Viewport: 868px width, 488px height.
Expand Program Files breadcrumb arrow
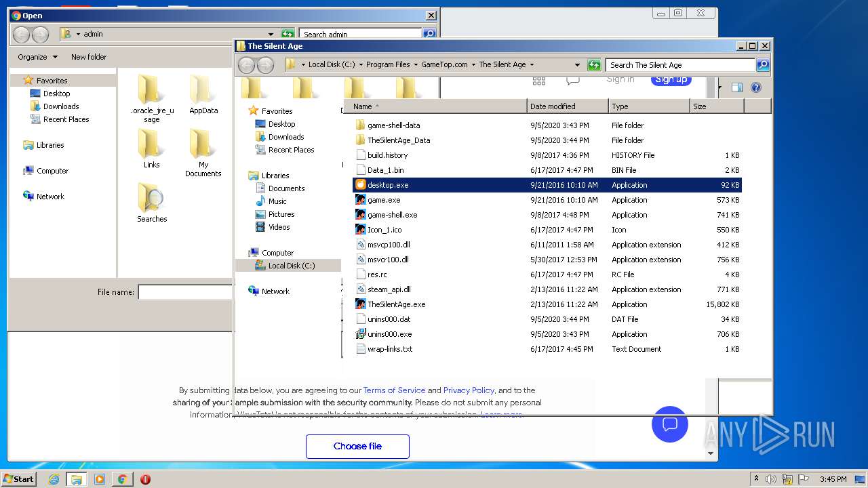416,65
